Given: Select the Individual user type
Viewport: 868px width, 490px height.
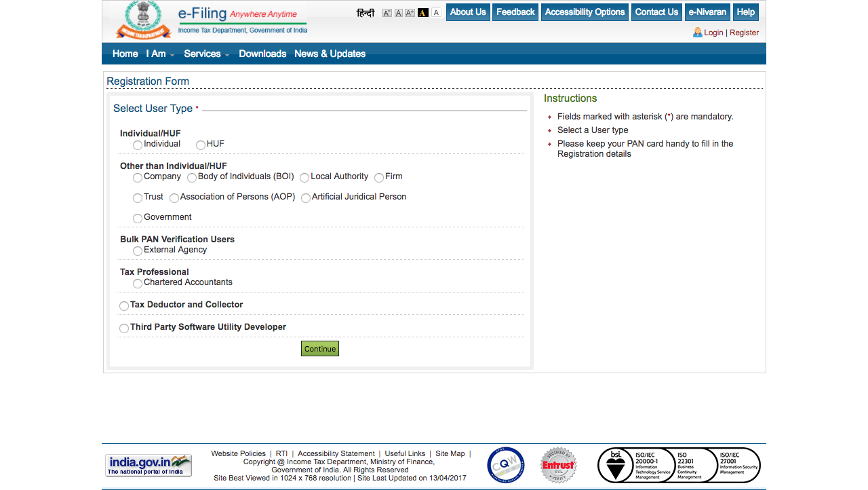Looking at the screenshot, I should pyautogui.click(x=138, y=145).
